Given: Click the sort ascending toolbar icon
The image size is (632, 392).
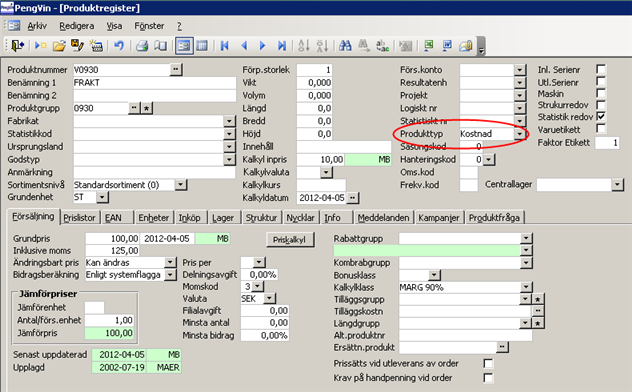Looking at the screenshot, I should pyautogui.click(x=304, y=46).
